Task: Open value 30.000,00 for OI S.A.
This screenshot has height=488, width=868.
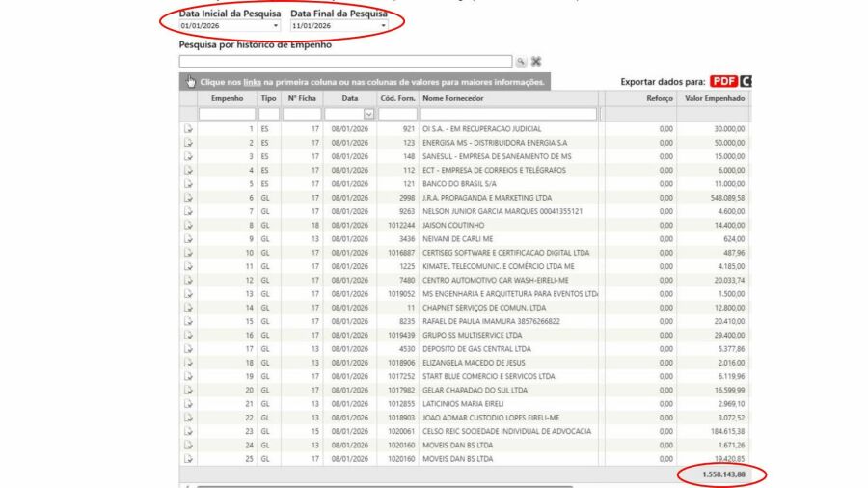Action: click(x=730, y=129)
